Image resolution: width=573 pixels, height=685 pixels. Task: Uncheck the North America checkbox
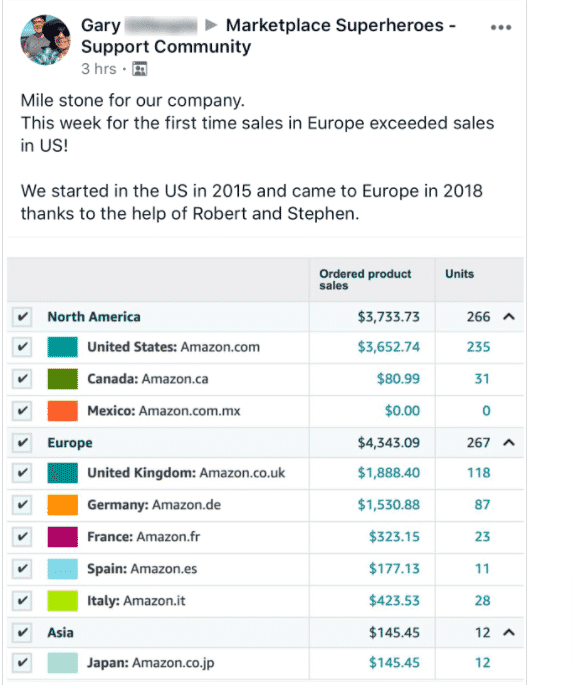[22, 317]
